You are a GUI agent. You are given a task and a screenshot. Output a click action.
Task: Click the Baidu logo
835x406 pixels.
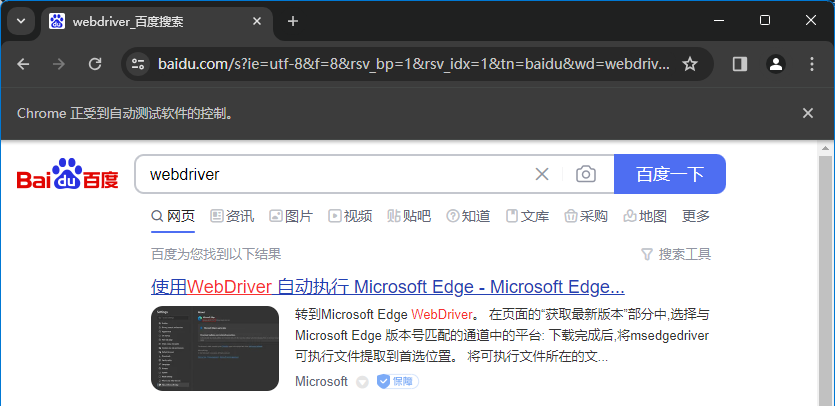68,174
